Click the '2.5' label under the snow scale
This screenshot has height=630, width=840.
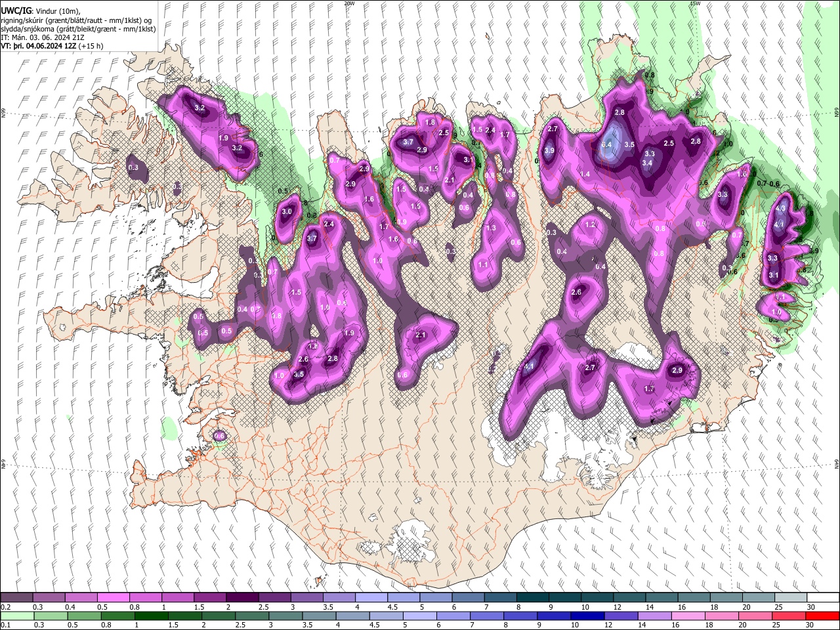tap(263, 607)
